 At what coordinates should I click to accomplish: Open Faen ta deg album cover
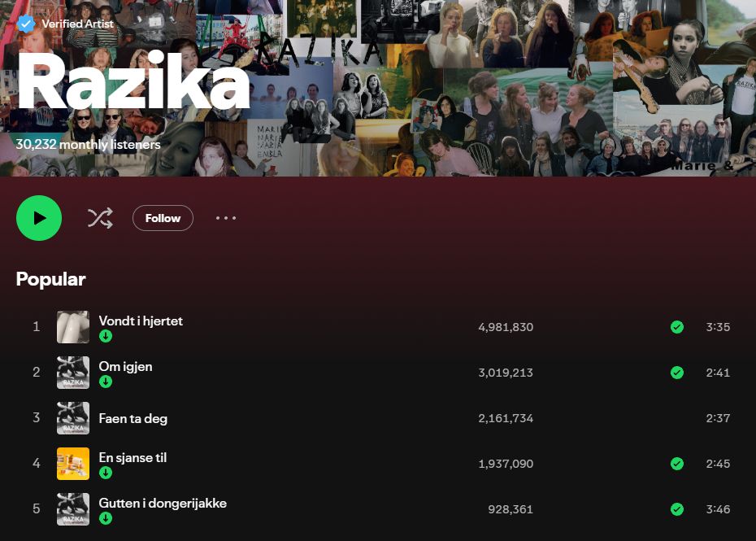pyautogui.click(x=73, y=418)
